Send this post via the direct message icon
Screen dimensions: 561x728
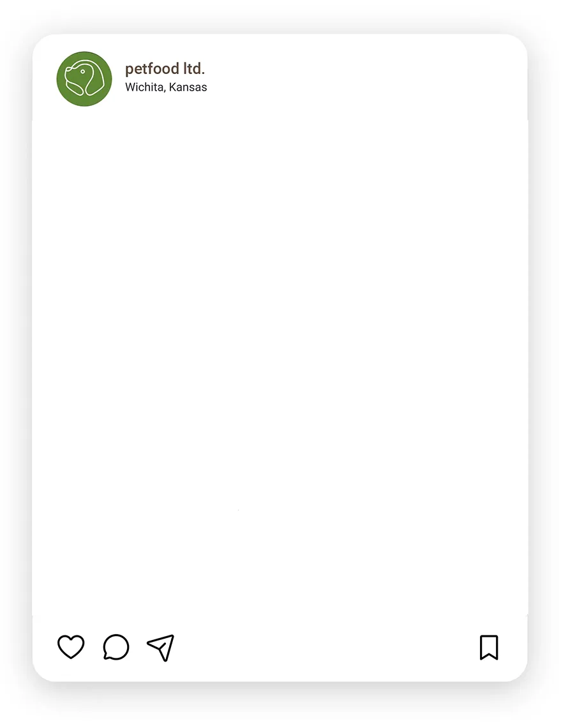pyautogui.click(x=161, y=647)
